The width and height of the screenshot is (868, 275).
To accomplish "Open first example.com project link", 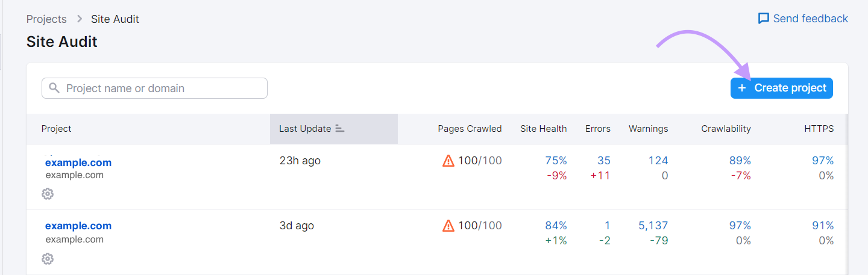I will click(x=78, y=162).
